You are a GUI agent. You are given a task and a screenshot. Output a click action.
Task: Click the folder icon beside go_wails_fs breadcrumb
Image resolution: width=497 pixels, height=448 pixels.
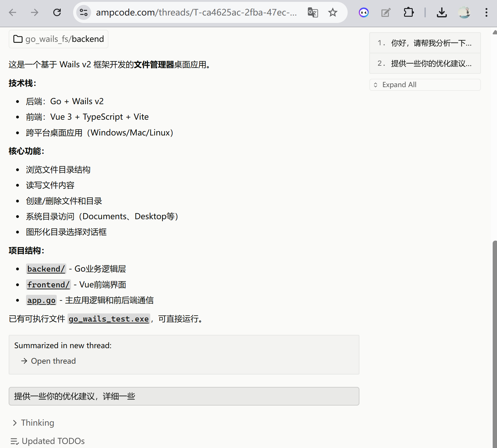18,39
